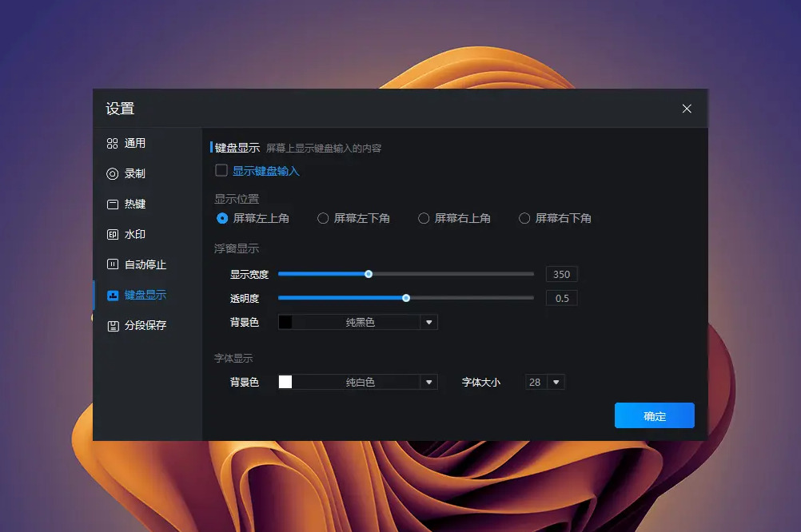Screen dimensions: 801x532
Task: Enable the 显示键盘输入 checkbox
Action: click(x=221, y=170)
